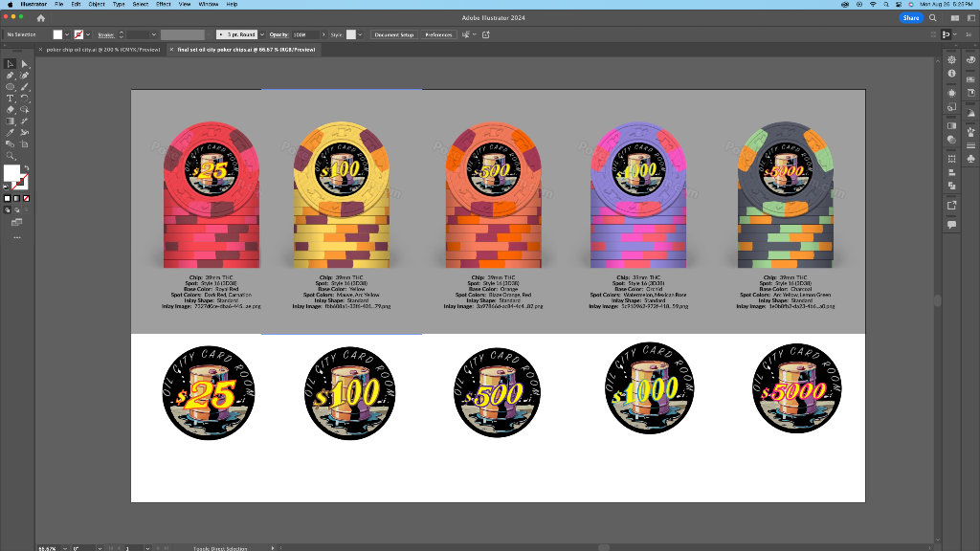Choose the Ellipse shape tool
The width and height of the screenshot is (980, 551).
[x=11, y=86]
